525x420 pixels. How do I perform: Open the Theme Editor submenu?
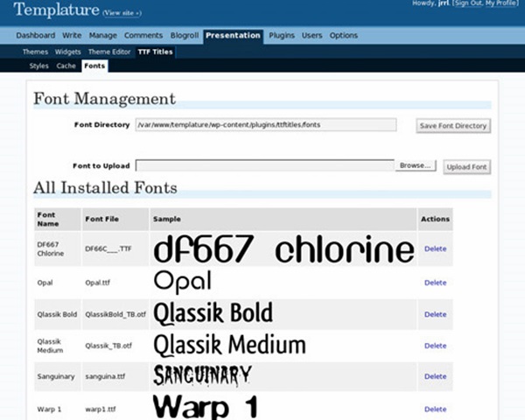pyautogui.click(x=109, y=52)
